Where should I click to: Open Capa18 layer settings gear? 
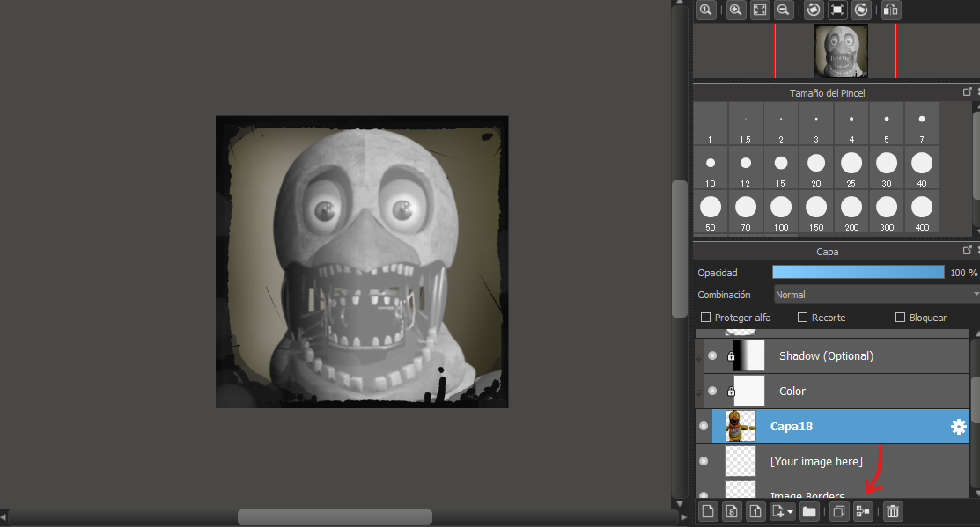958,427
